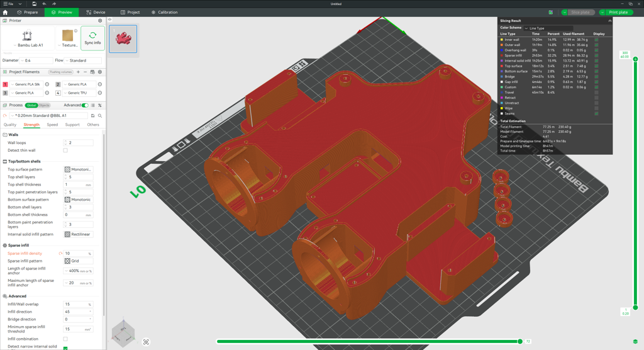Compare presets icon in Process header

click(100, 105)
